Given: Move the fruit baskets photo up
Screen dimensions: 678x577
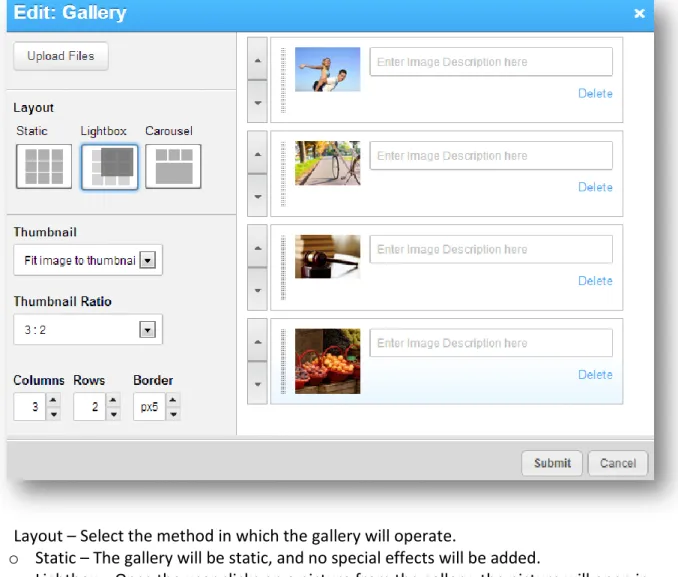Looking at the screenshot, I should point(258,341).
